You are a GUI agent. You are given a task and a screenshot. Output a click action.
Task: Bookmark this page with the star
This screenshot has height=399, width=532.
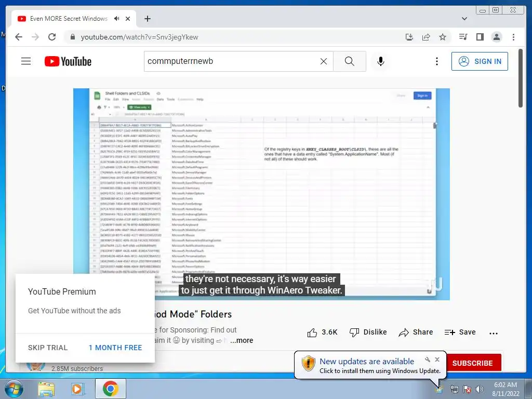point(443,37)
